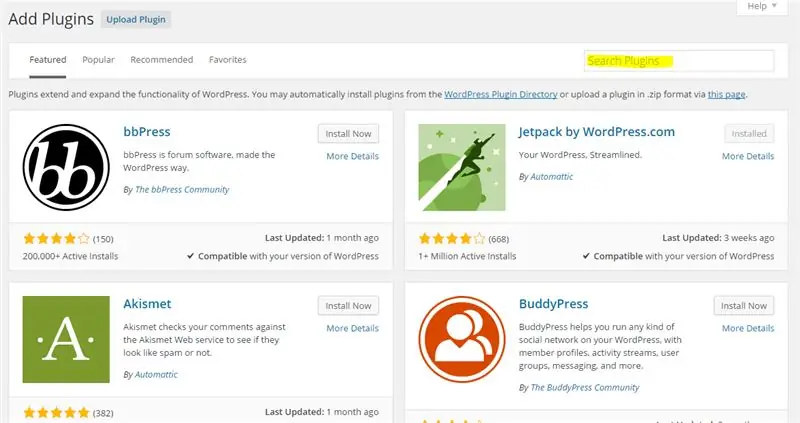
Task: Open the Help dropdown
Action: pyautogui.click(x=762, y=6)
